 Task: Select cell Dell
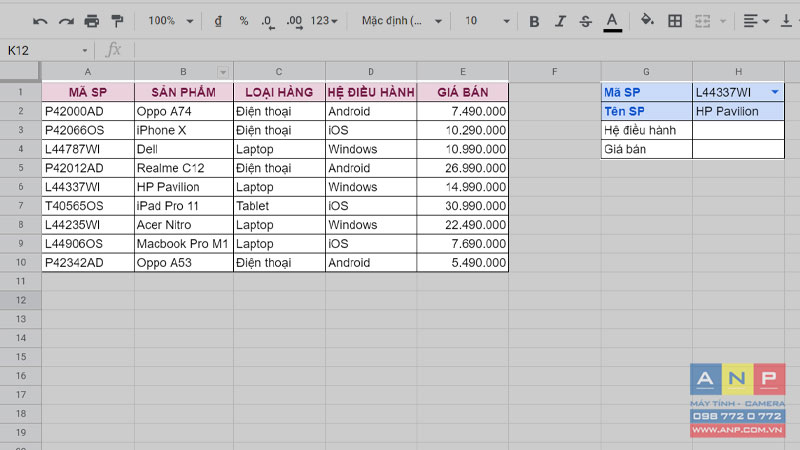184,149
